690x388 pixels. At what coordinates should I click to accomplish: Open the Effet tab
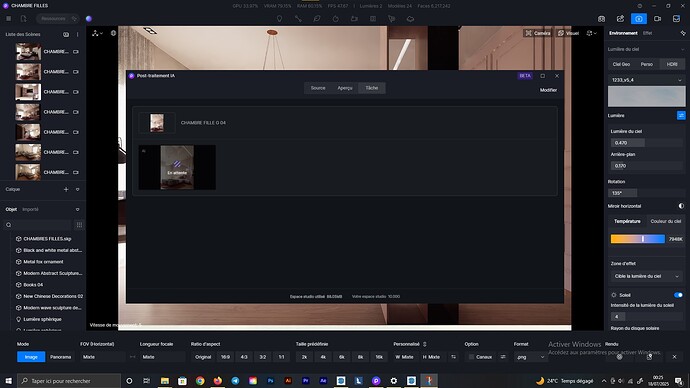[x=647, y=33]
